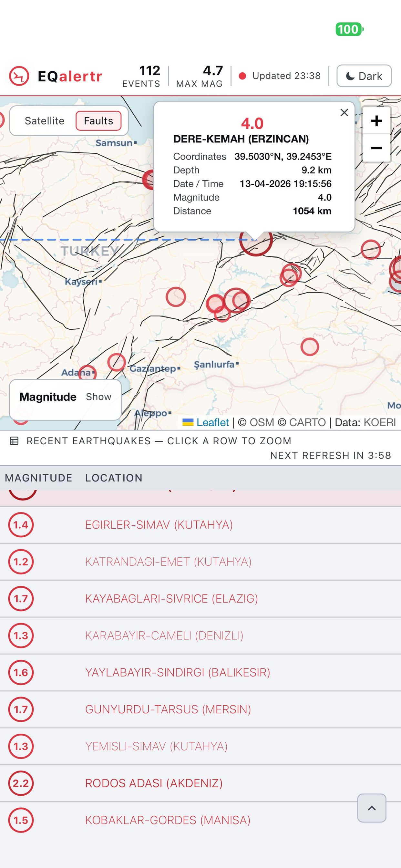Enable Satellite map layer
Screen dimensions: 401x868
[x=45, y=121]
